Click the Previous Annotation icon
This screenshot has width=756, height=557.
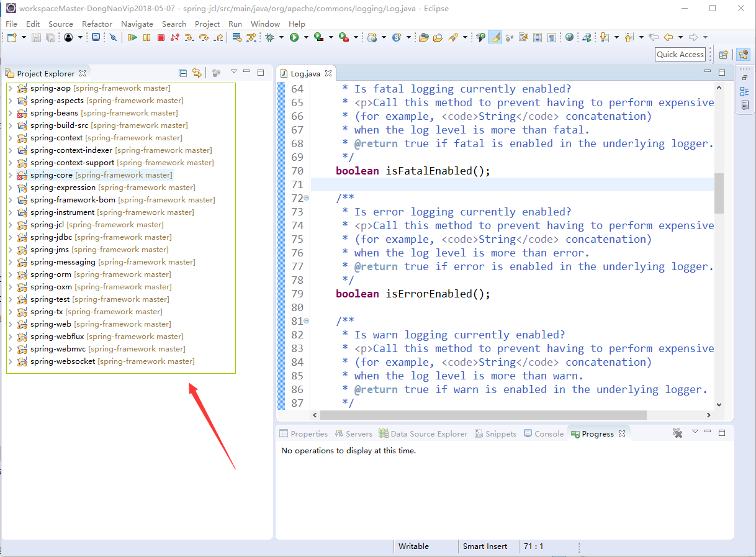tap(629, 37)
